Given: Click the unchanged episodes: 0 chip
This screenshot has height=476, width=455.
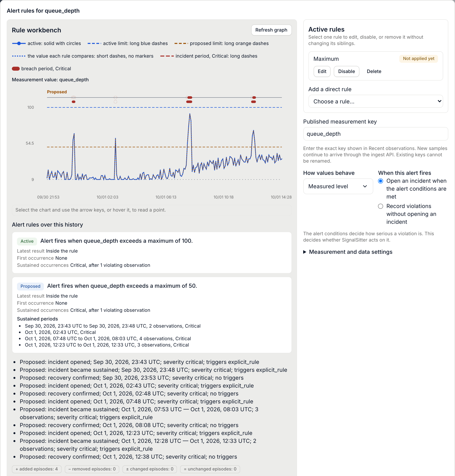Looking at the screenshot, I should coord(210,469).
